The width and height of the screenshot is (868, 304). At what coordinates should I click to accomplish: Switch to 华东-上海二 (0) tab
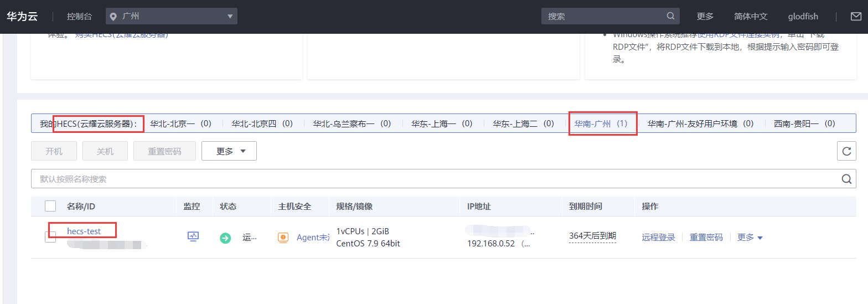click(x=523, y=123)
